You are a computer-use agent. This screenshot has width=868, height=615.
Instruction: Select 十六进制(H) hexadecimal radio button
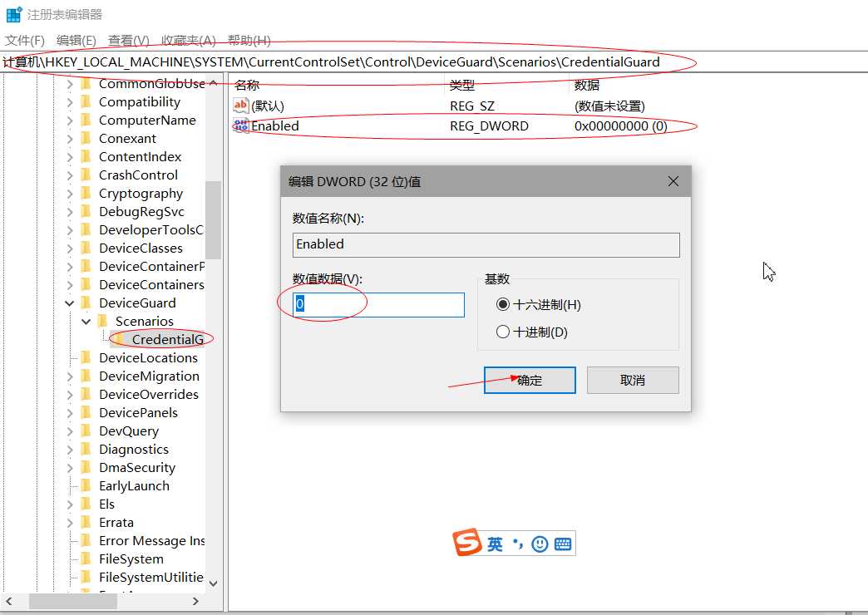pos(503,304)
